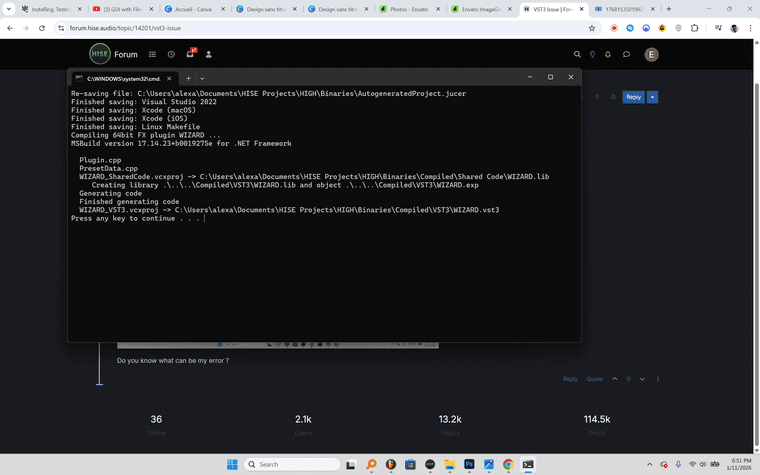The height and width of the screenshot is (475, 760).
Task: Open the forum search magnifier icon
Action: [x=577, y=54]
